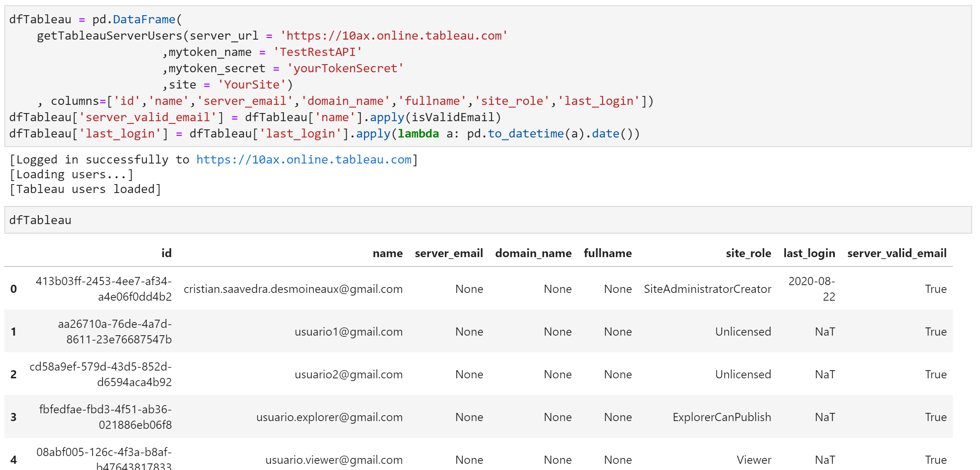
Task: Click the usuario1@gmail.com name cell
Action: [349, 332]
